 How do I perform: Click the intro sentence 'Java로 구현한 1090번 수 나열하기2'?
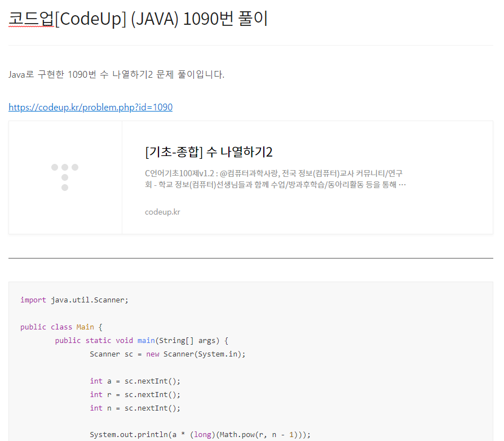tap(116, 74)
